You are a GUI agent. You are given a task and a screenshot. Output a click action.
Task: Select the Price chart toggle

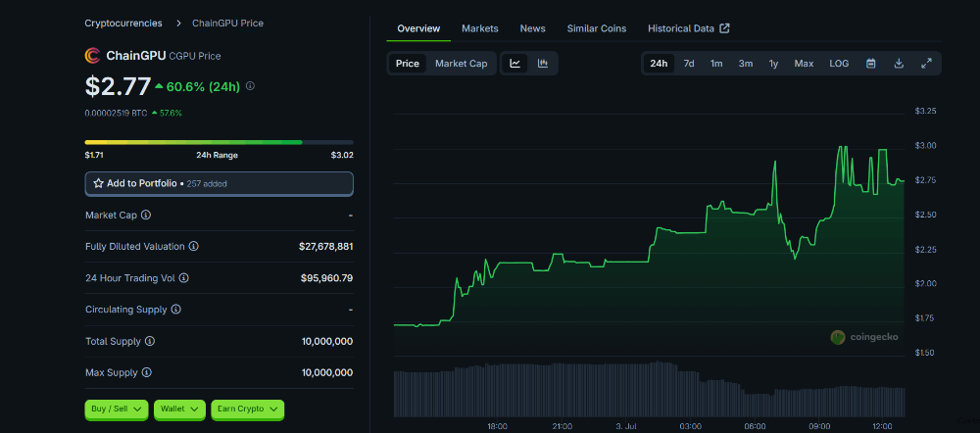pos(408,63)
